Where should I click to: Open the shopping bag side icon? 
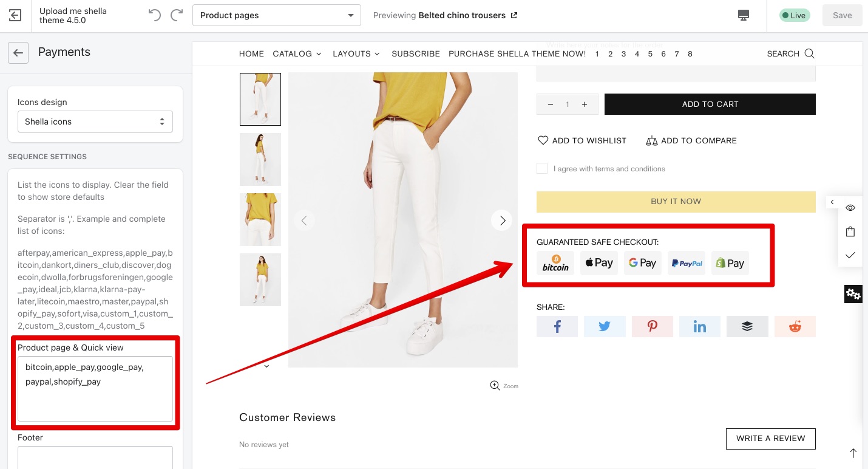coord(850,231)
